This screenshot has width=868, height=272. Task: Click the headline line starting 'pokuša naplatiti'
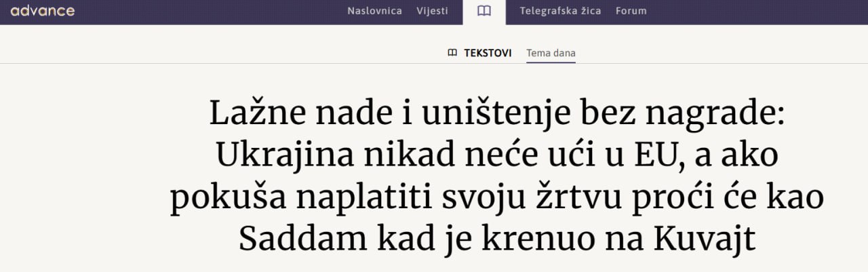point(496,198)
